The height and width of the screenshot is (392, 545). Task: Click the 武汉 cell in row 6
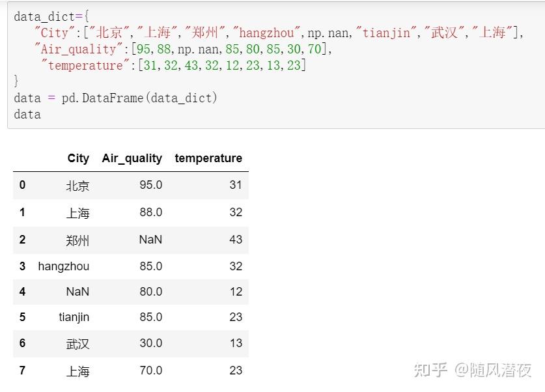[x=77, y=344]
